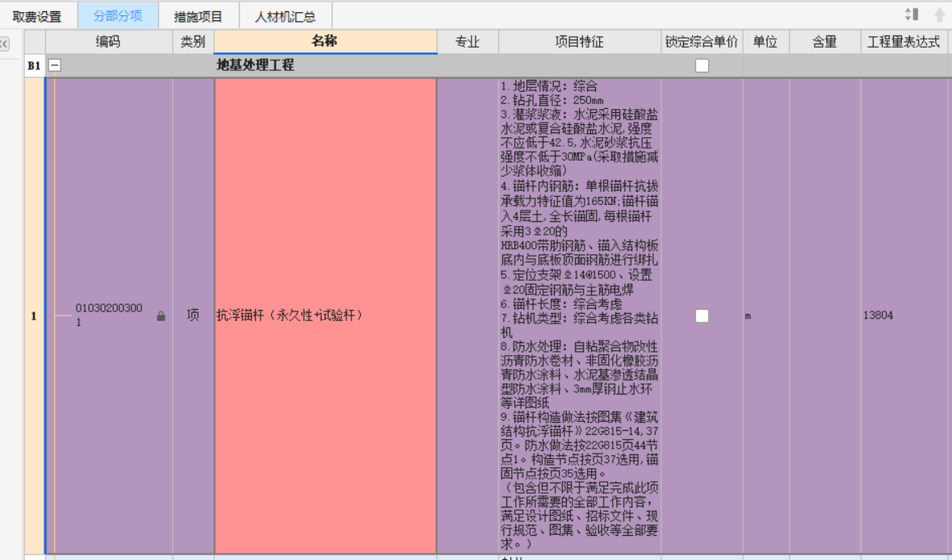Select the code cell 010302003001
Viewport: 952px width, 560px height.
tap(109, 315)
